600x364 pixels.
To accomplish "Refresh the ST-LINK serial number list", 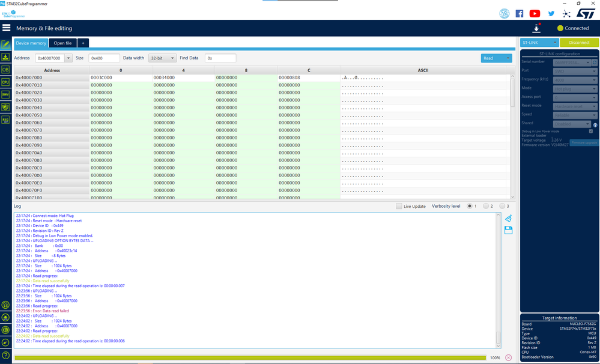I will [x=595, y=62].
